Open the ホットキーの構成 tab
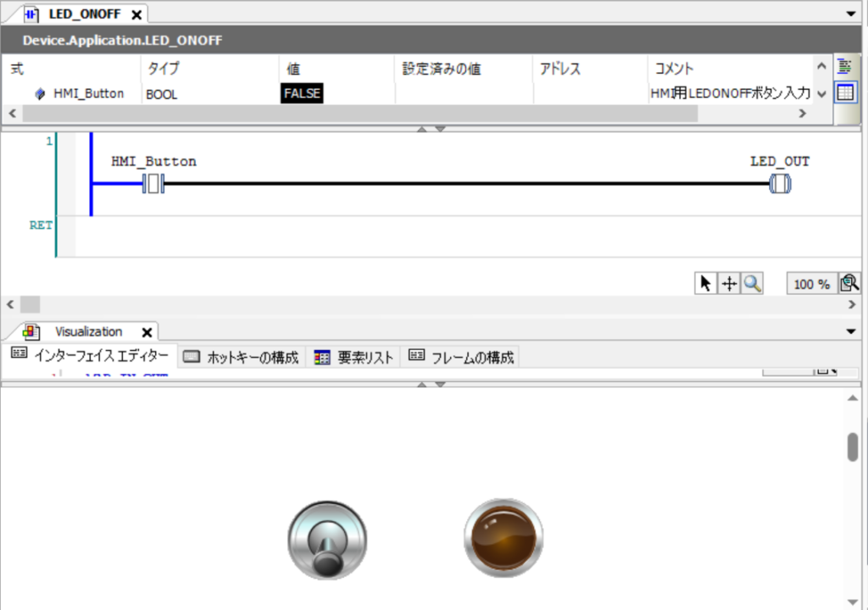The image size is (868, 610). click(x=243, y=358)
